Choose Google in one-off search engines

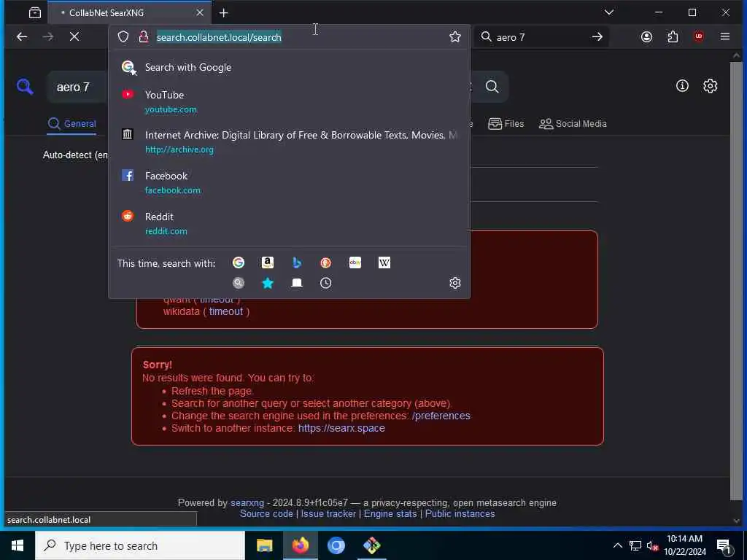pos(239,262)
